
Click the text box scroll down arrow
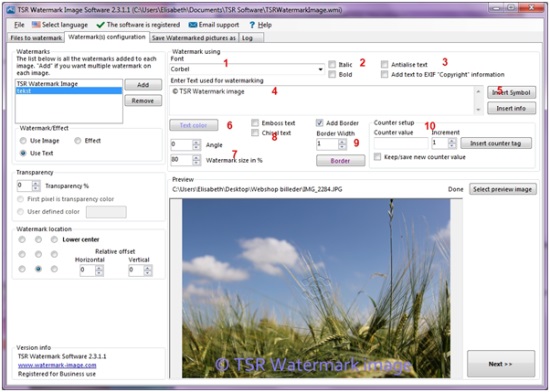[478, 110]
